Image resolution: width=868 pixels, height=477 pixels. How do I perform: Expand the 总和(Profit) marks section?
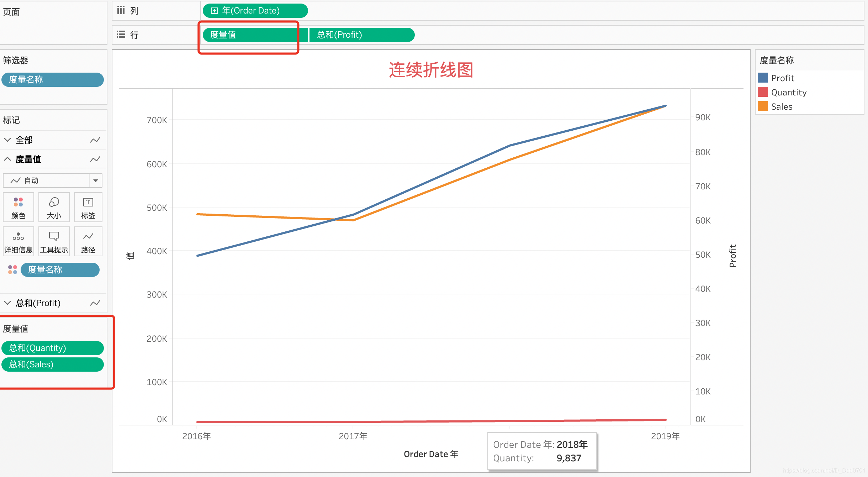pos(7,303)
